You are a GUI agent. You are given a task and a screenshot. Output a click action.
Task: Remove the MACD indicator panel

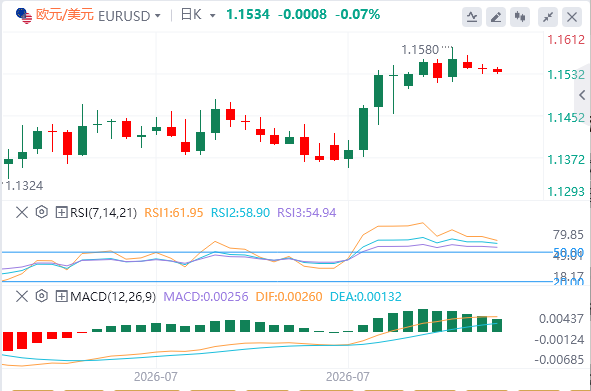point(22,296)
